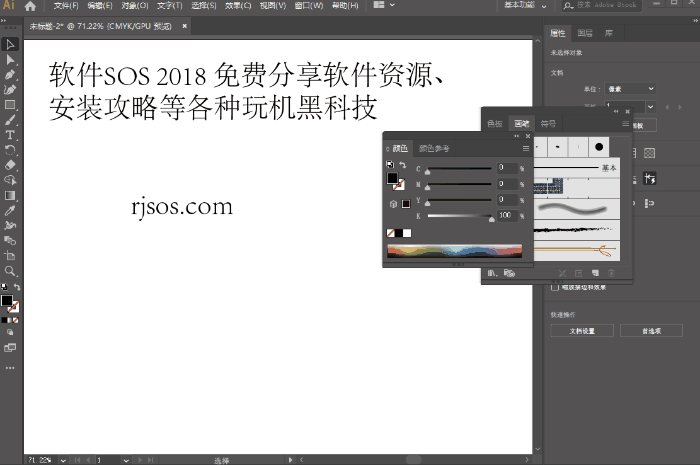
Task: Open Brush Libraries menu icon
Action: 492,273
